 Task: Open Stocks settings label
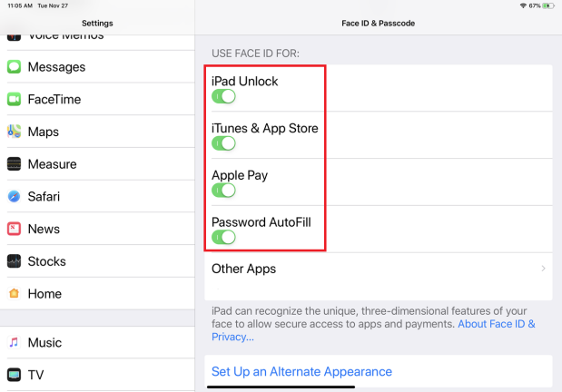click(x=47, y=261)
